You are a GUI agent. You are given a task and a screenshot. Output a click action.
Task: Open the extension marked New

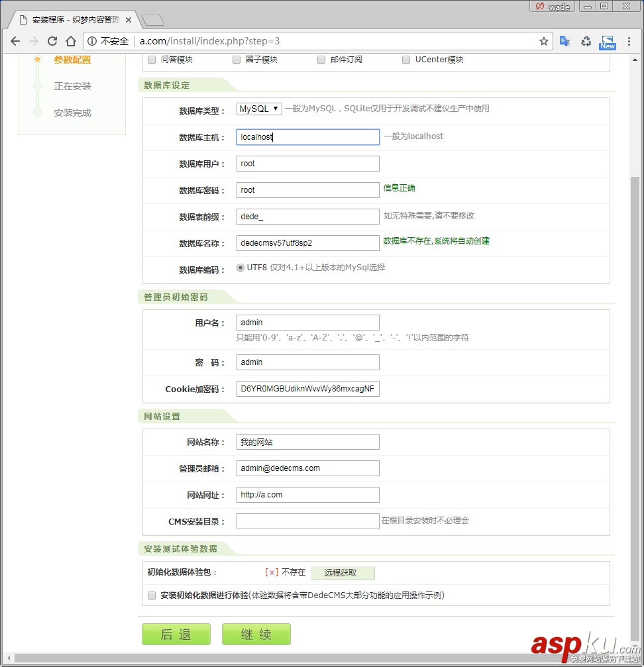608,42
